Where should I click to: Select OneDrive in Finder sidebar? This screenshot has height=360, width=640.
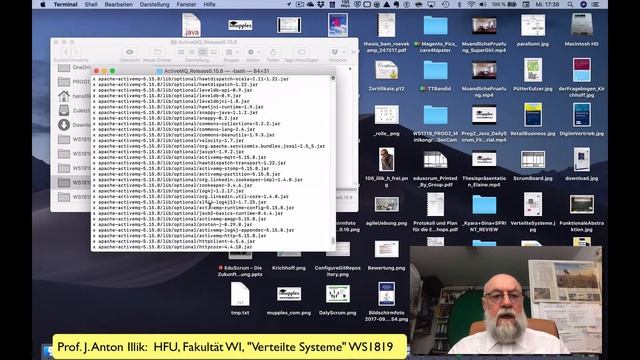74,67
